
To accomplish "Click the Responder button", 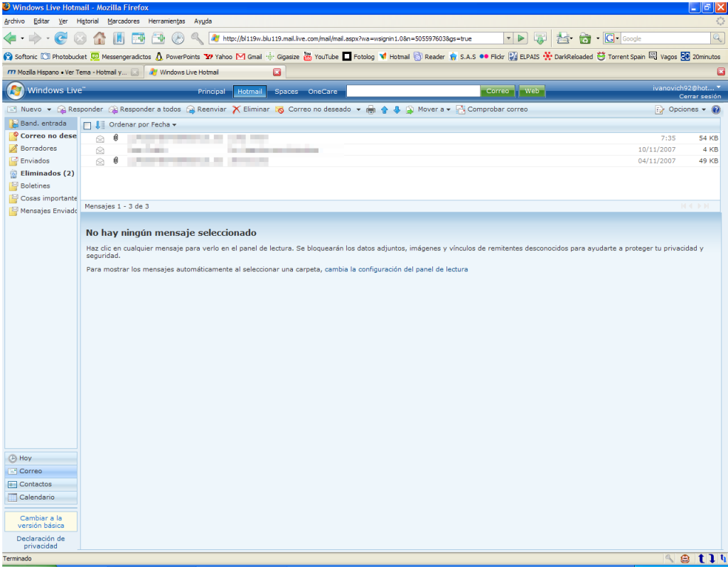I will 80,109.
